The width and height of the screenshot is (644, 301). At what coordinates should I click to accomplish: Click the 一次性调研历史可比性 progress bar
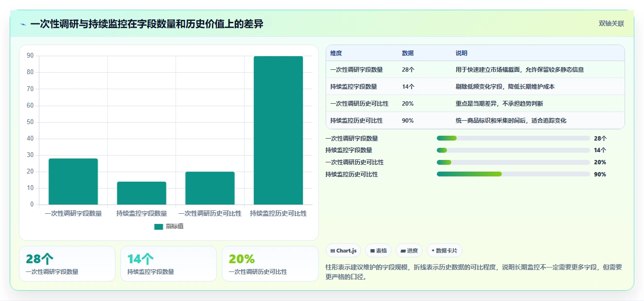(513, 162)
